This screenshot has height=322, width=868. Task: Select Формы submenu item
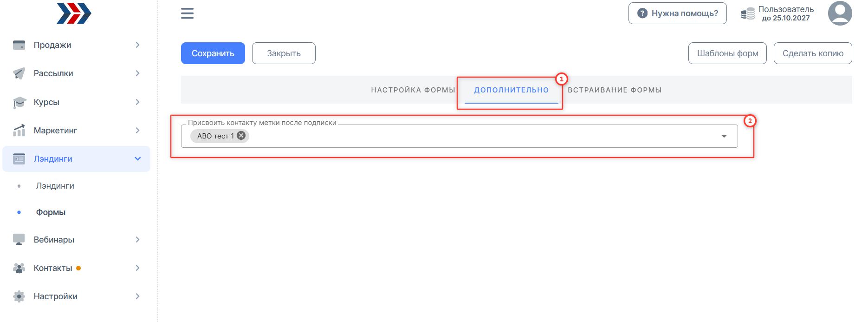(x=51, y=212)
